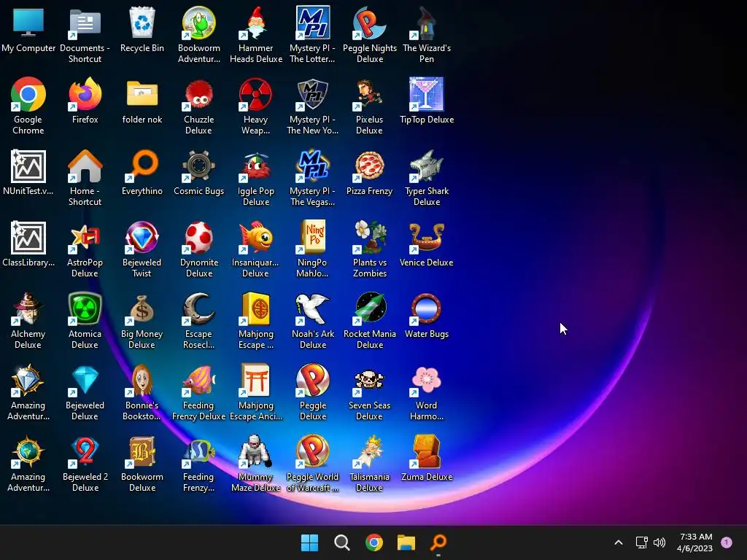Select Plants vs Zombies shortcut

pyautogui.click(x=369, y=237)
